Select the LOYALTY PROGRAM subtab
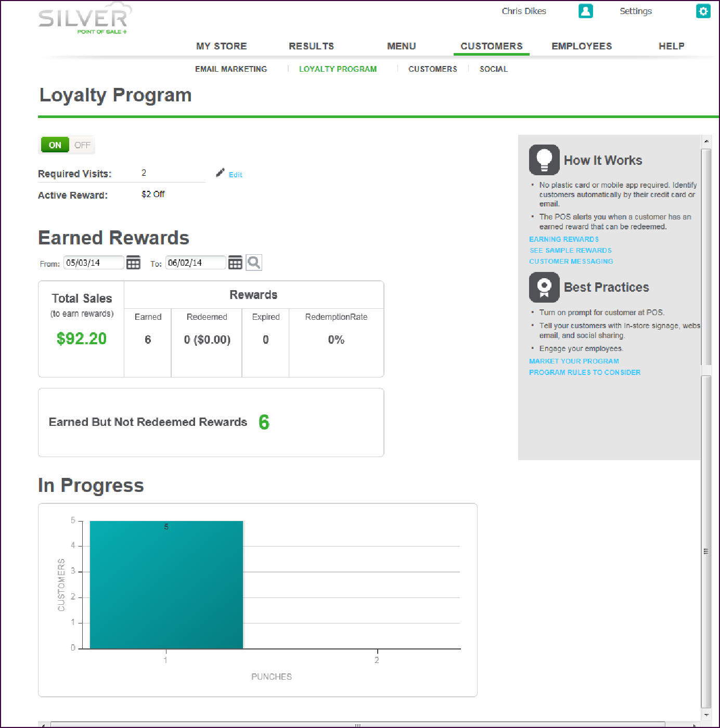This screenshot has width=720, height=728. click(x=338, y=69)
